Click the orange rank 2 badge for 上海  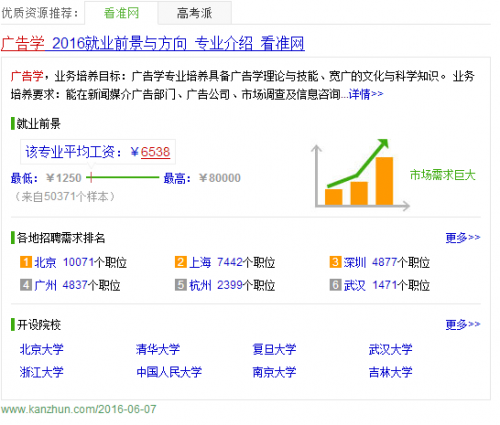pos(180,262)
